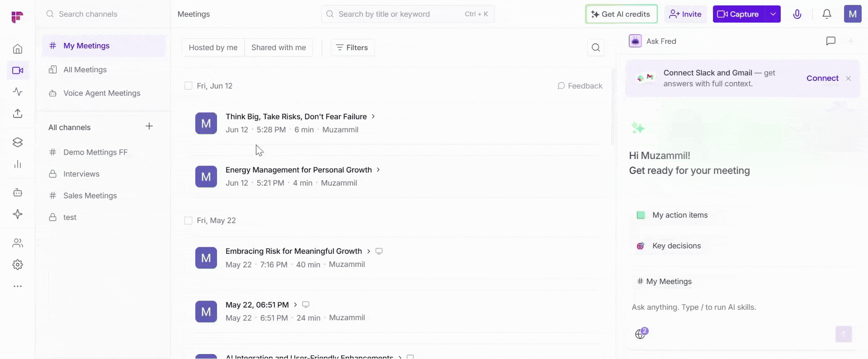This screenshot has height=359, width=868.
Task: Click the Feedback link
Action: [x=580, y=86]
